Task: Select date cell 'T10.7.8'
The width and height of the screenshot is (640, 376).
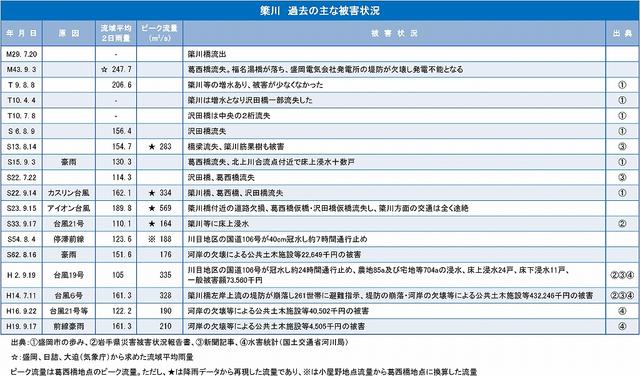Action: (22, 116)
